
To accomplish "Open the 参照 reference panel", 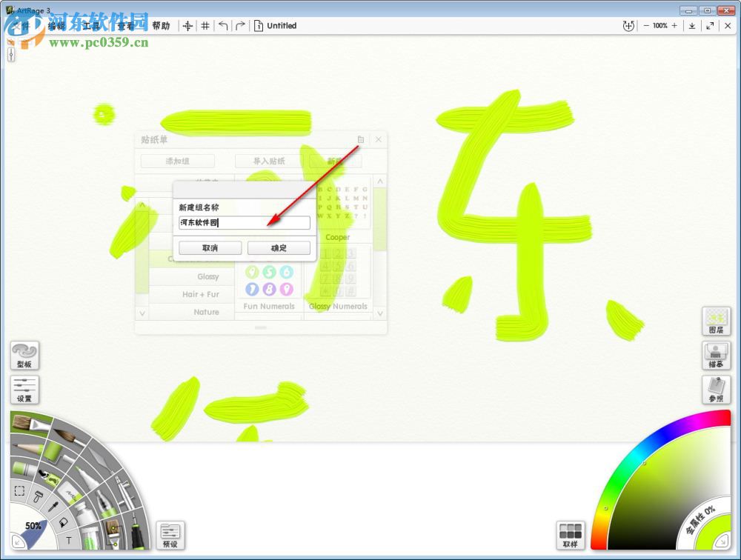I will click(716, 390).
